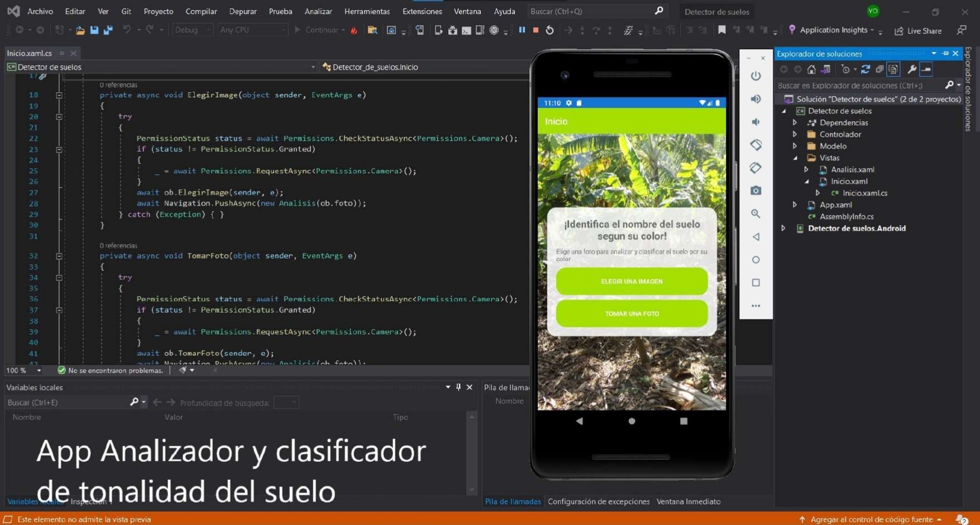Screen dimensions: 980x525
Task: Tap ELEGIR UNA IMAGEN in the app
Action: click(632, 281)
